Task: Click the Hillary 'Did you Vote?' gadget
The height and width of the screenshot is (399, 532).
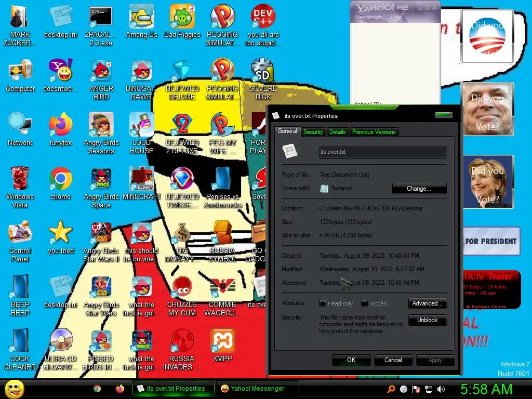Action: tap(488, 181)
